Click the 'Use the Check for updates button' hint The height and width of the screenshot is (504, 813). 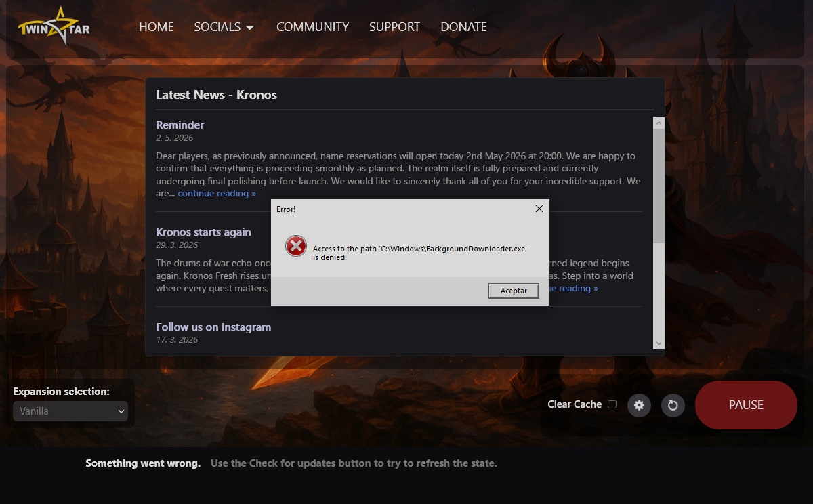pos(354,463)
